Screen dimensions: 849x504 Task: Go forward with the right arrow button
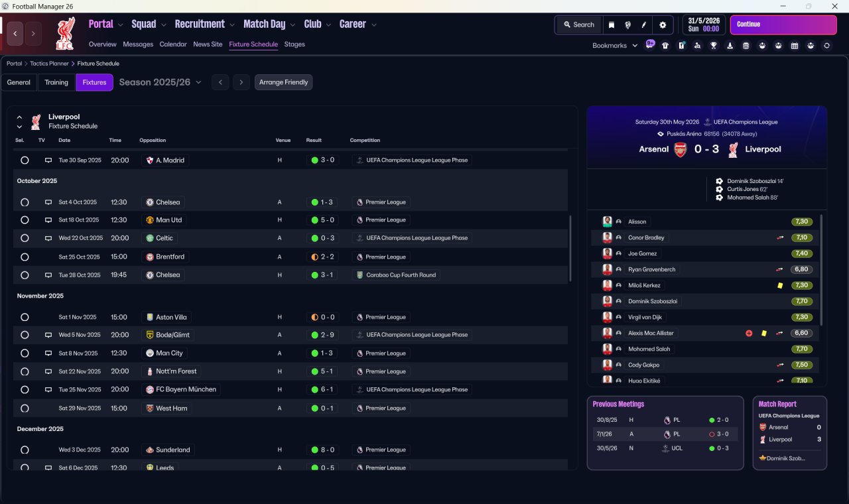[33, 33]
